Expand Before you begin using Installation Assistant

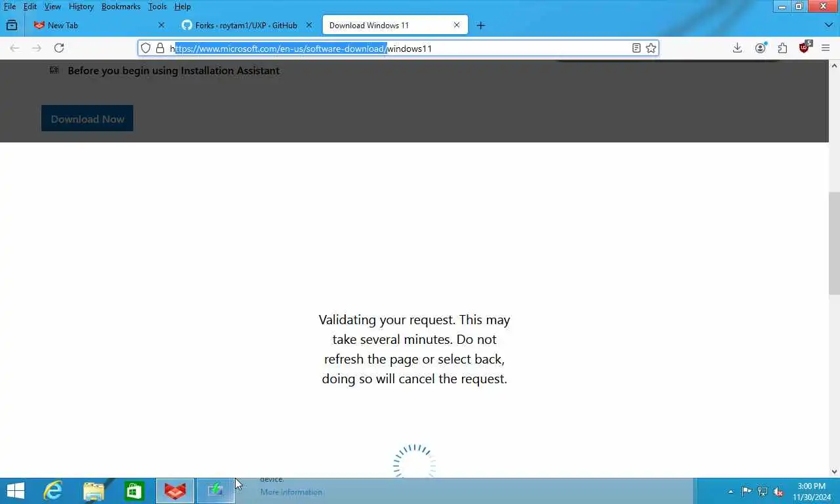[173, 70]
